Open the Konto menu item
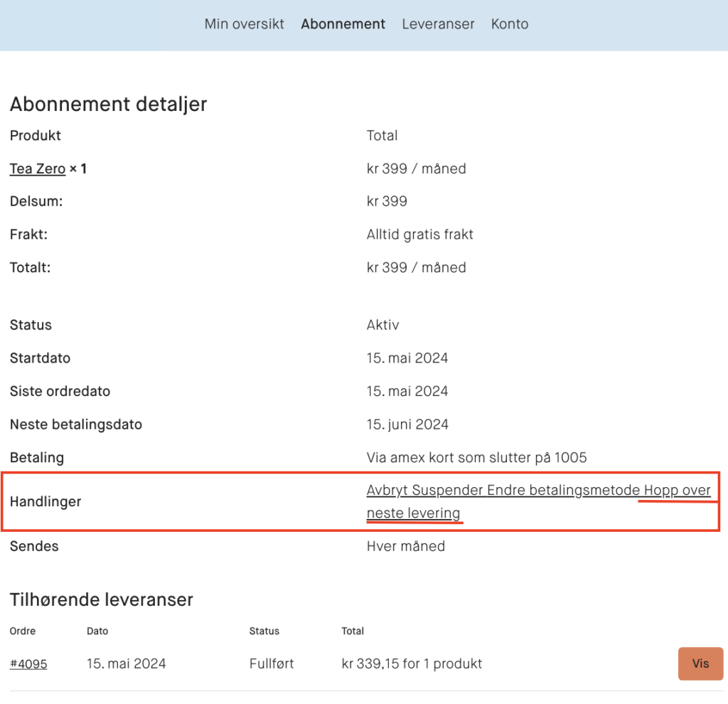Image resolution: width=728 pixels, height=704 pixels. (x=509, y=24)
